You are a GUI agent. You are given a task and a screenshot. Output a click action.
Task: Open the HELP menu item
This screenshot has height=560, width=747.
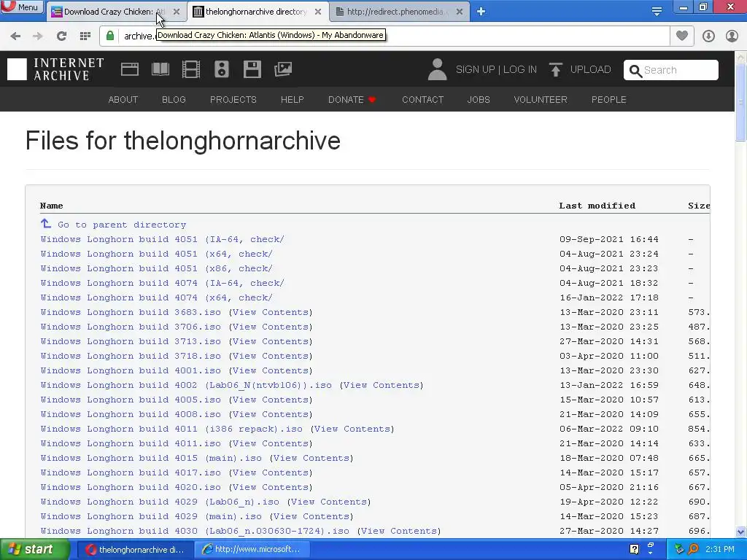pos(292,99)
